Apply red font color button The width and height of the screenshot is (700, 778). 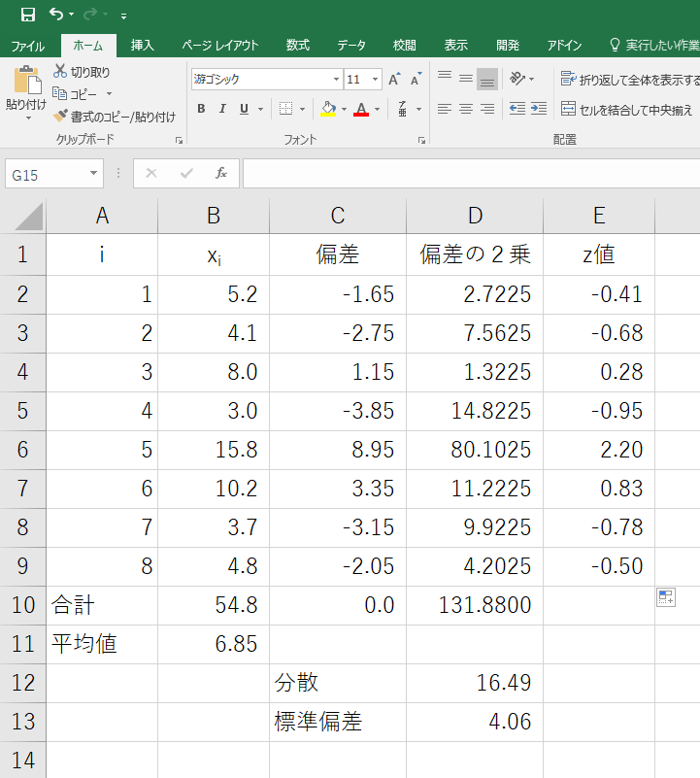[361, 109]
